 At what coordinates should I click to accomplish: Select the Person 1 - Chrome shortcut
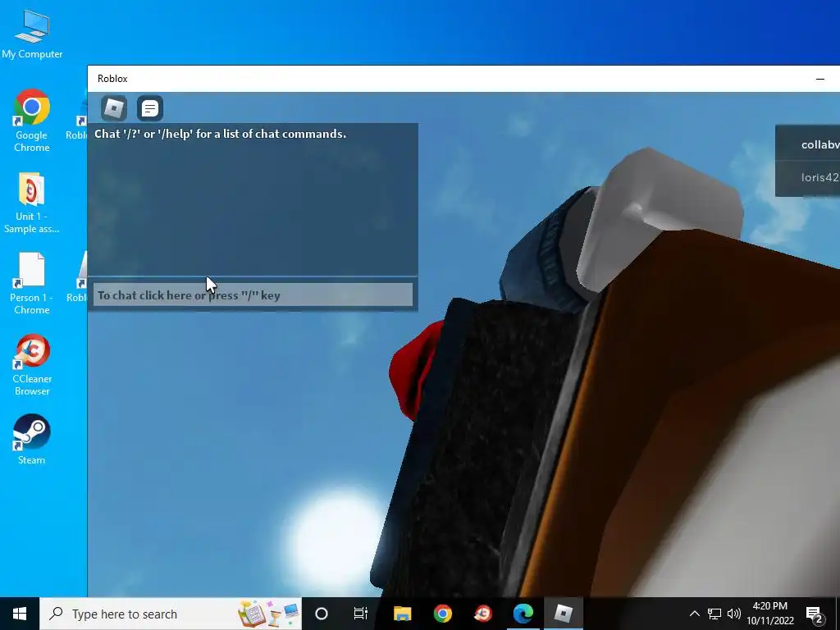coord(32,283)
